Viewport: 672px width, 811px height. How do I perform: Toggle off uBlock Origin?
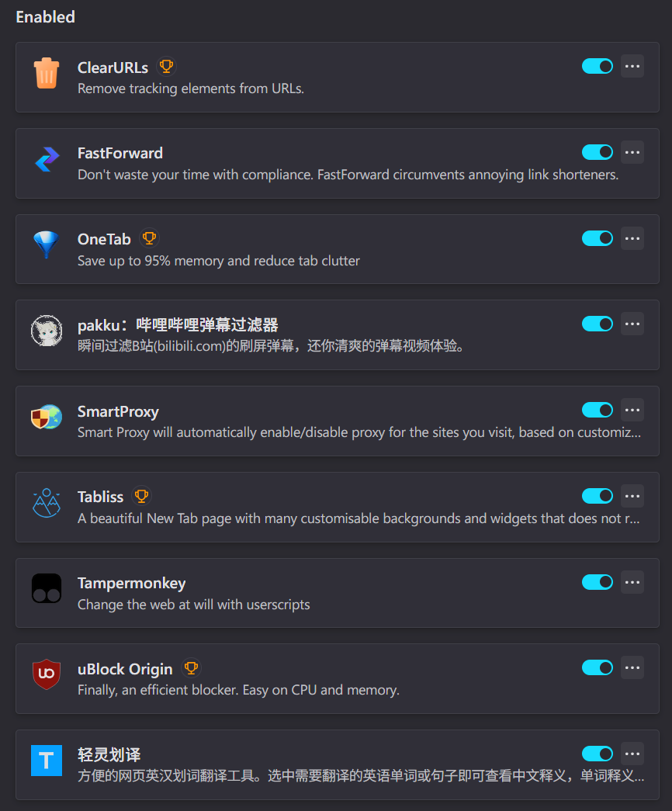point(598,667)
